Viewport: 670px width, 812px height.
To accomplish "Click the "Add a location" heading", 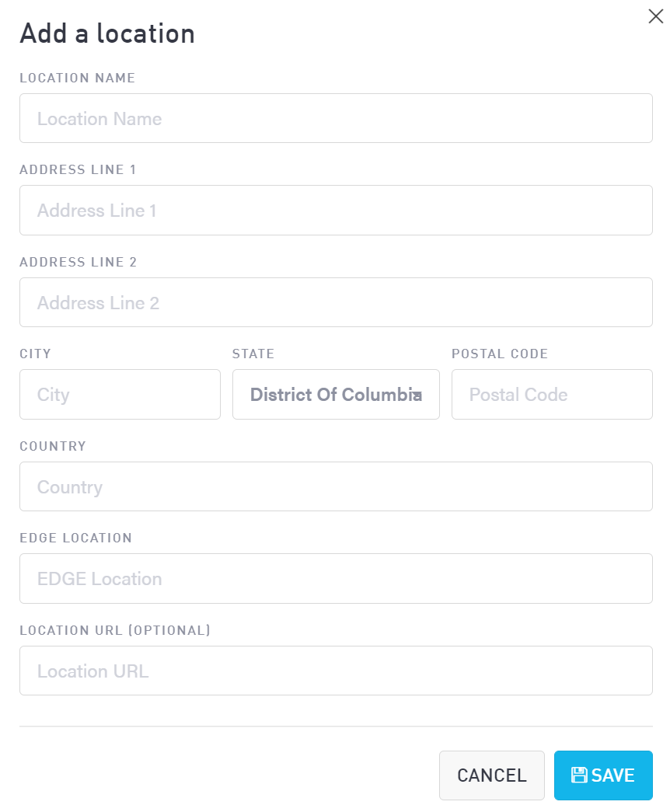I will pyautogui.click(x=107, y=33).
